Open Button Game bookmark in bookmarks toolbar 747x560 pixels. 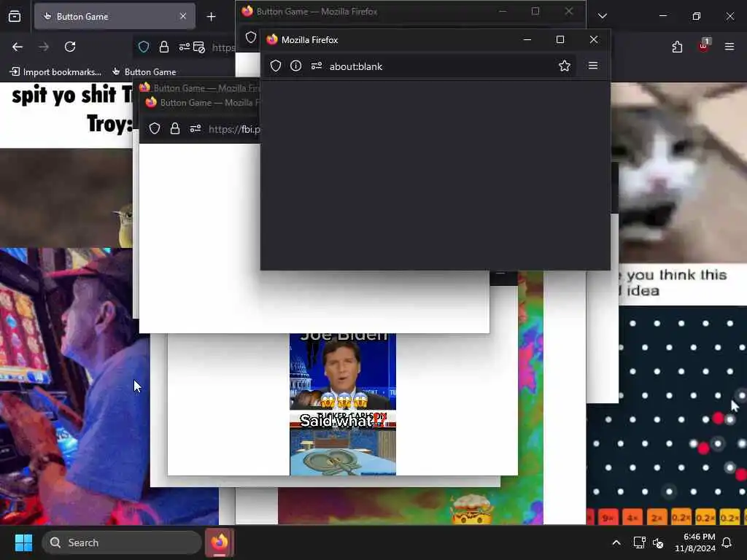[144, 72]
